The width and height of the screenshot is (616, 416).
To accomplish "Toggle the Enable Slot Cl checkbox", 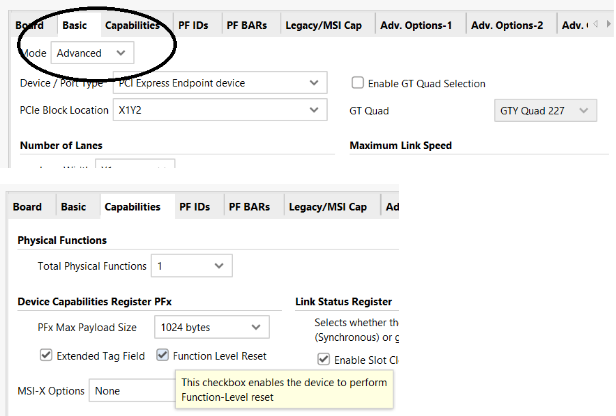I will [323, 359].
